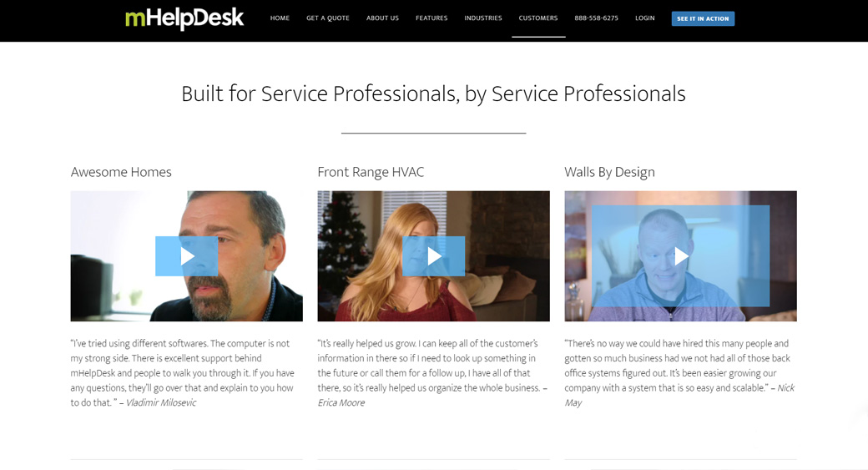The width and height of the screenshot is (868, 470).
Task: Go to Get a Quote page
Action: coord(327,18)
